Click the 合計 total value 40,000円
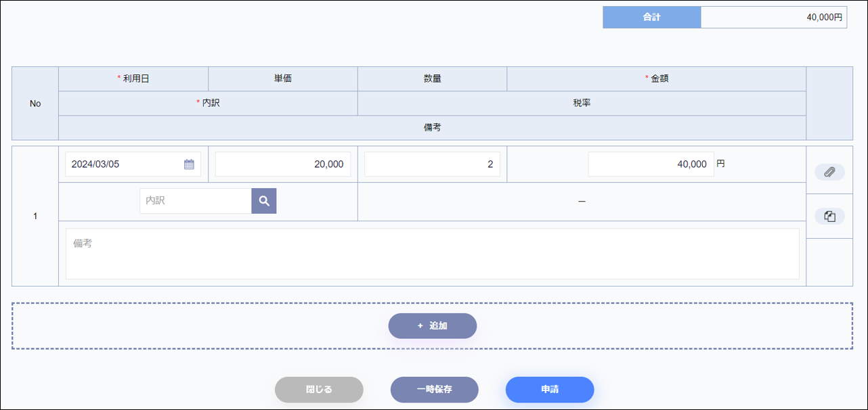The image size is (868, 410). click(774, 18)
